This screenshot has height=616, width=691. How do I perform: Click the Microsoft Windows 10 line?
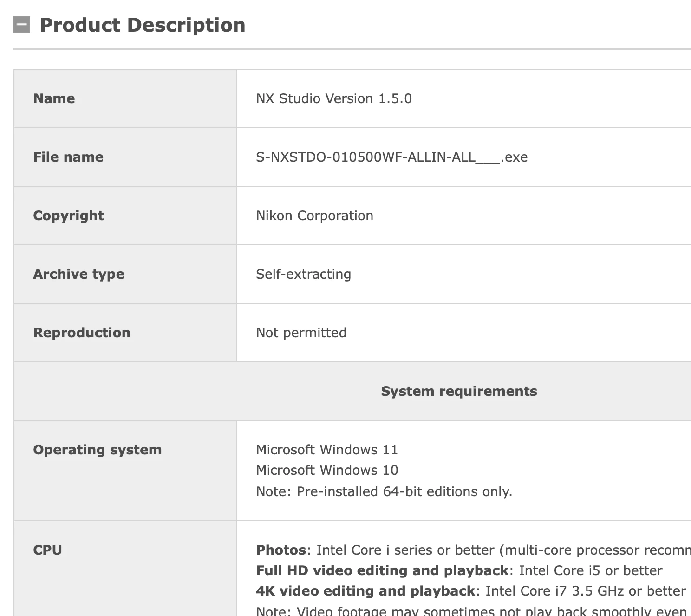pyautogui.click(x=327, y=470)
